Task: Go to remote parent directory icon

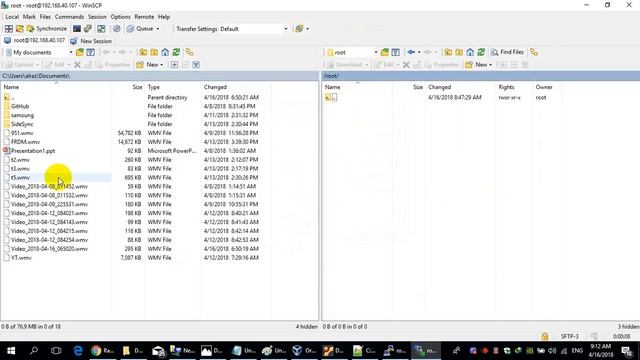Action: point(448,52)
